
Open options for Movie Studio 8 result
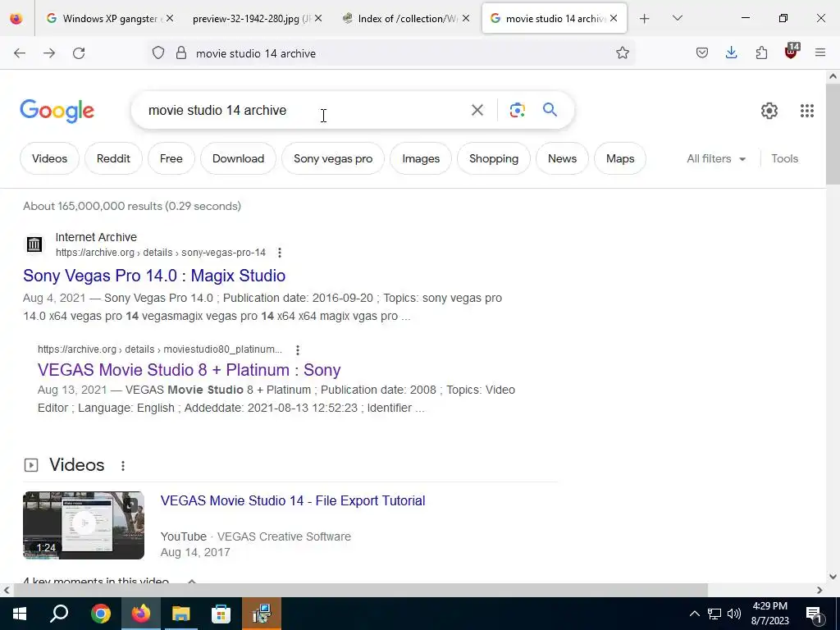point(297,349)
